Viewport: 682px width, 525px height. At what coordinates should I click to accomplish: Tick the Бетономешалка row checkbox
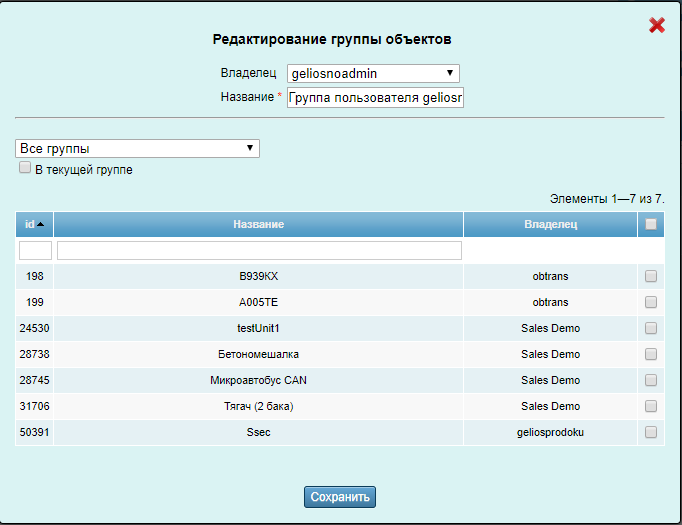[651, 354]
